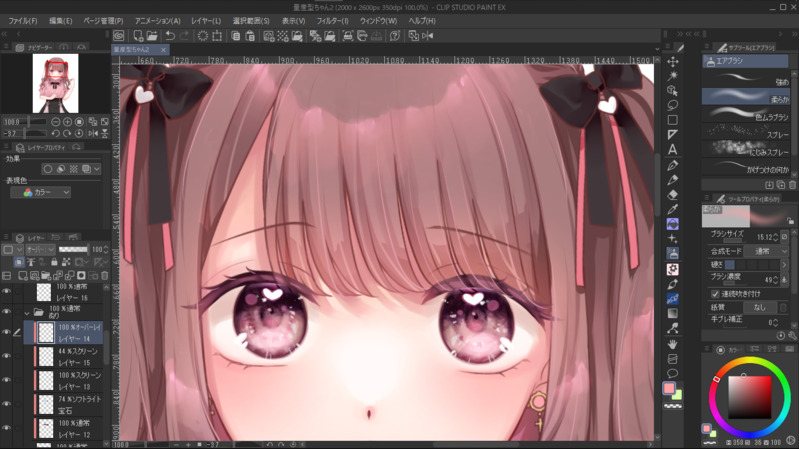The image size is (799, 449).
Task: Create a new raster layer
Action: [23, 276]
